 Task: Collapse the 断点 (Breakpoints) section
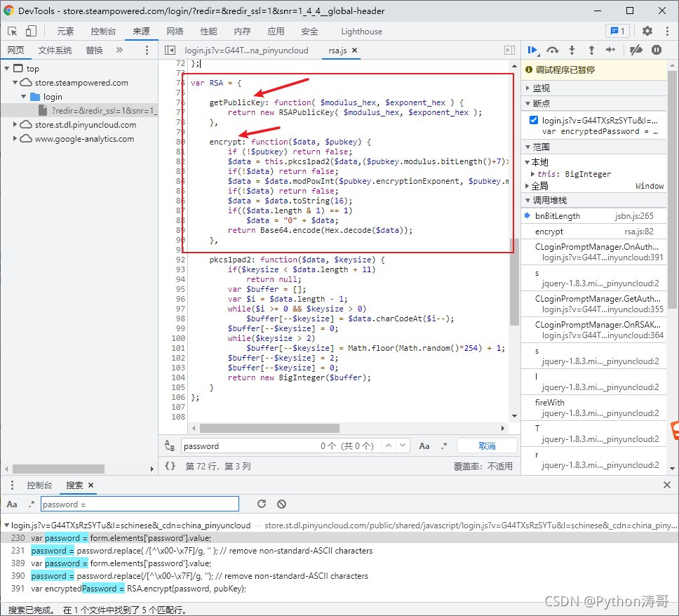pyautogui.click(x=527, y=103)
